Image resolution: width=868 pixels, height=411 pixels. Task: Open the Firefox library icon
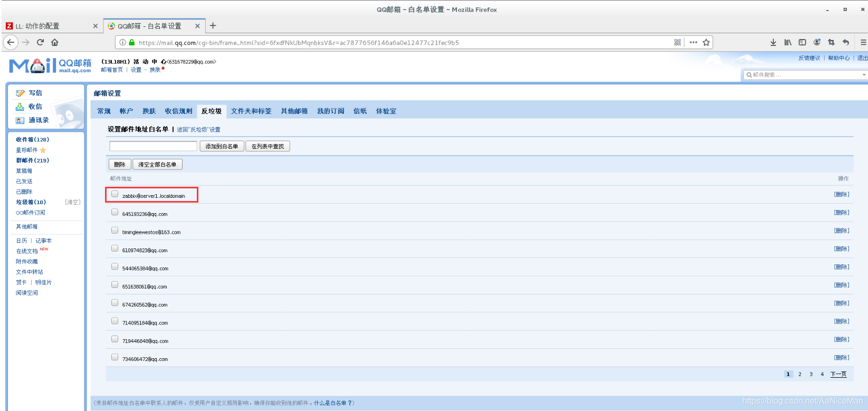tap(788, 42)
